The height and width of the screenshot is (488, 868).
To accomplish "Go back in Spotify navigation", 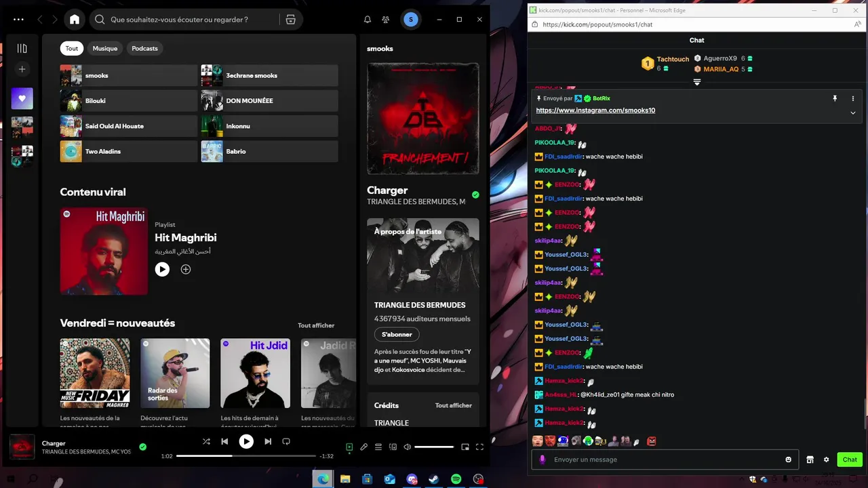I will [x=39, y=20].
